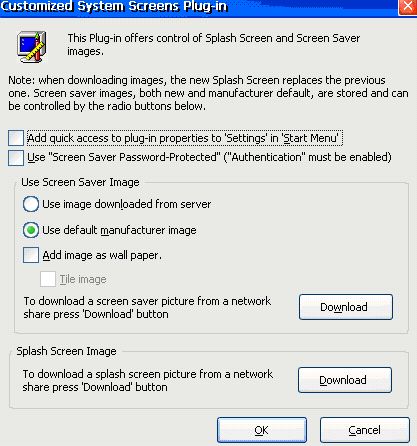Screen dimensions: 417x446
Task: Select the default manufacturer image radio button
Action: [x=31, y=230]
